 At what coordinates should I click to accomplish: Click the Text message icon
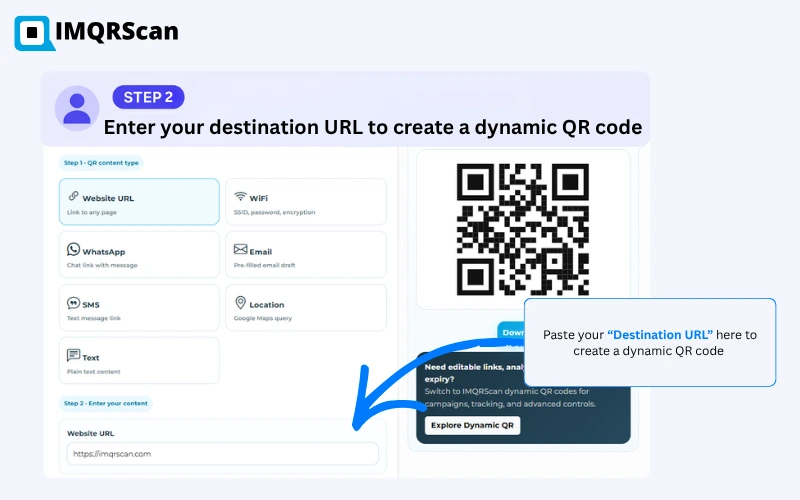[x=73, y=355]
